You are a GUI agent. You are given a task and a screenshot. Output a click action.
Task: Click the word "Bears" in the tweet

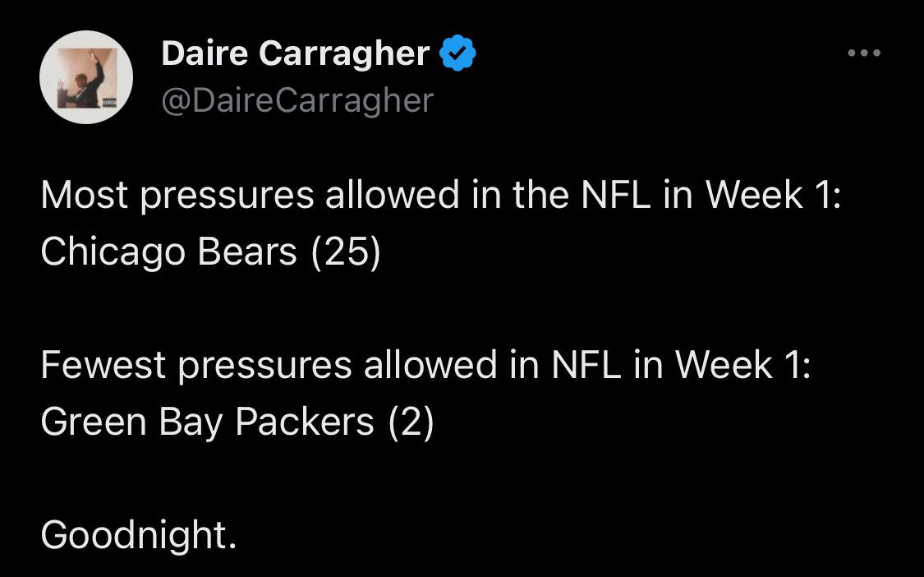pyautogui.click(x=246, y=252)
